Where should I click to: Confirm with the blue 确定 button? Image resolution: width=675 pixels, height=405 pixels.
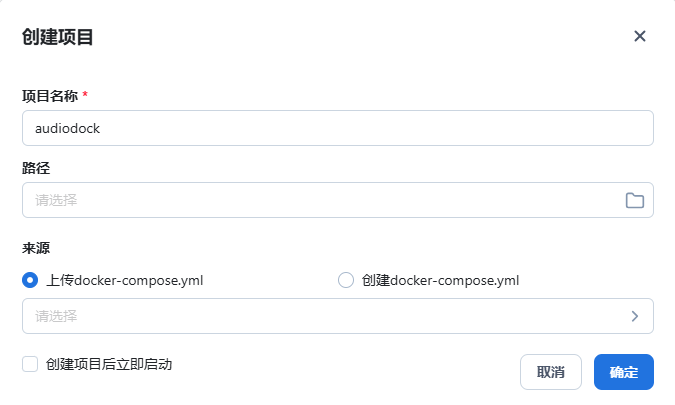(x=623, y=372)
